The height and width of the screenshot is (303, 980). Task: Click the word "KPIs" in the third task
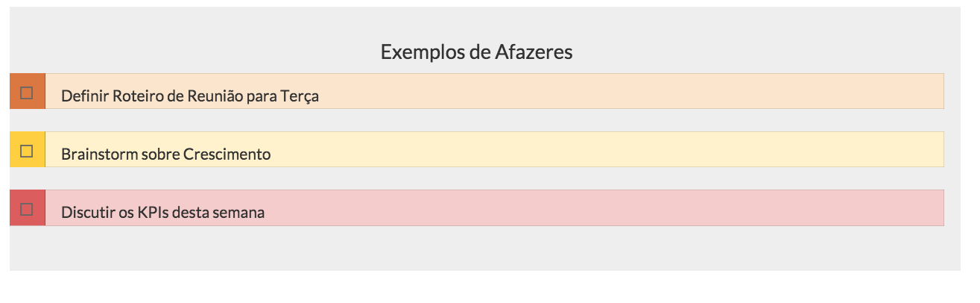[153, 213]
